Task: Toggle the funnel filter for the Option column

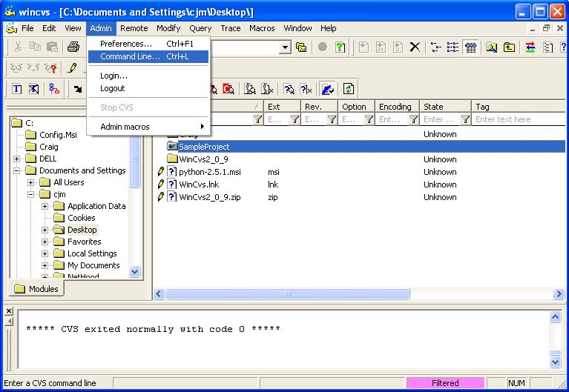Action: [x=369, y=119]
